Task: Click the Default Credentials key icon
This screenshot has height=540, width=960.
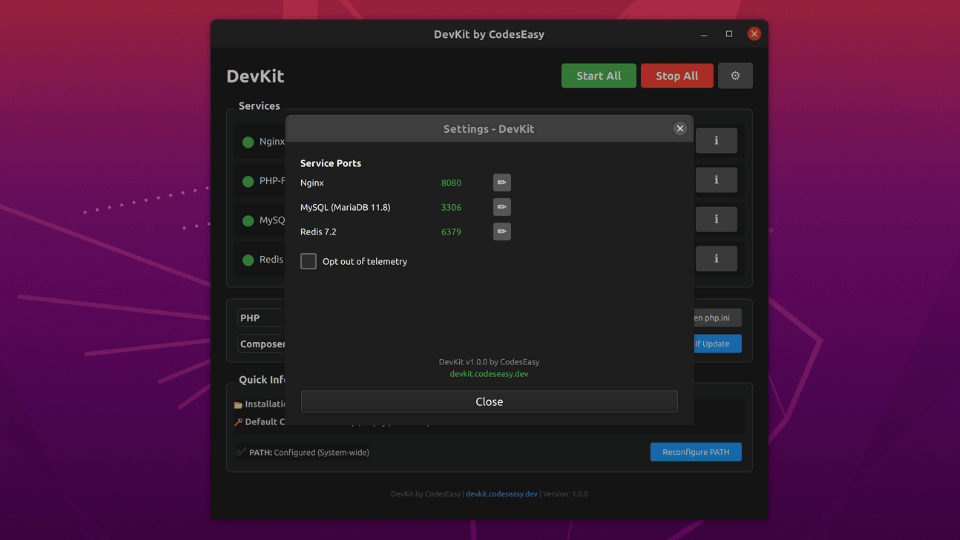Action: [238, 422]
